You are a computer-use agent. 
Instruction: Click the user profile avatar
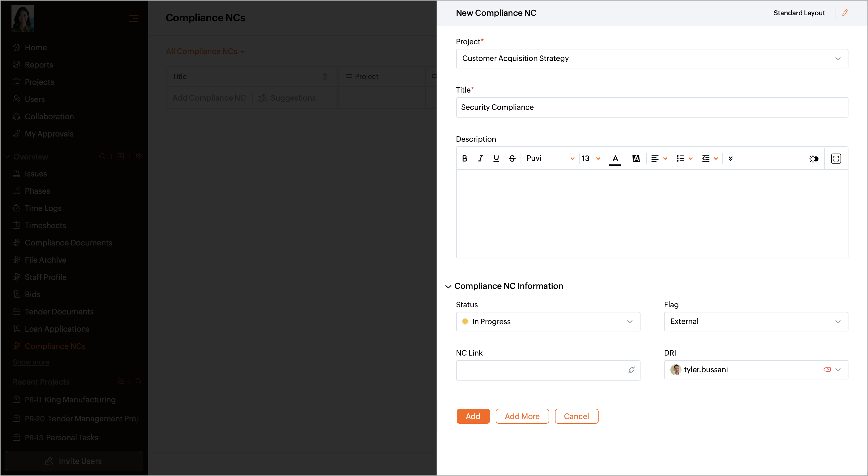[23, 19]
